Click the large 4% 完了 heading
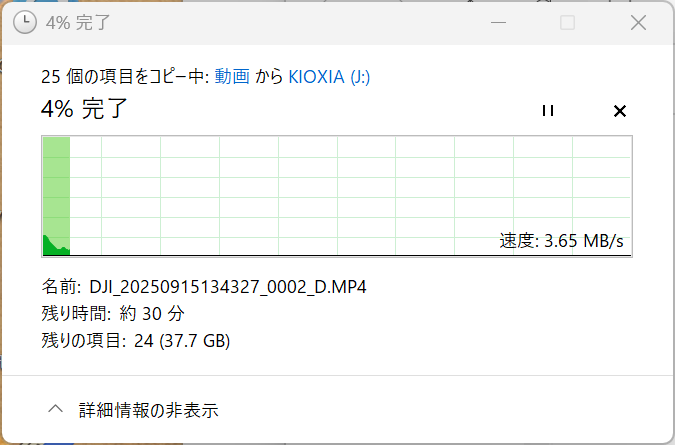The width and height of the screenshot is (675, 445). tap(85, 109)
